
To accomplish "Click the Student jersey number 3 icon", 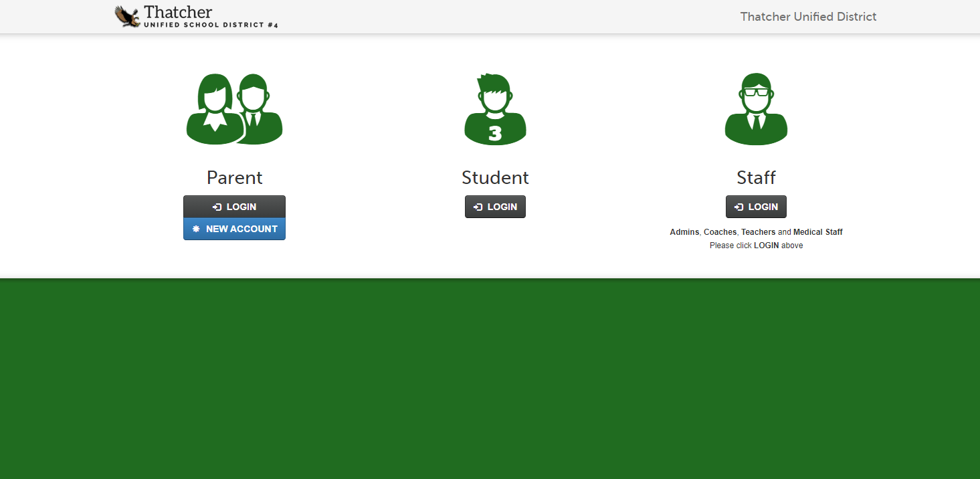I will point(495,109).
